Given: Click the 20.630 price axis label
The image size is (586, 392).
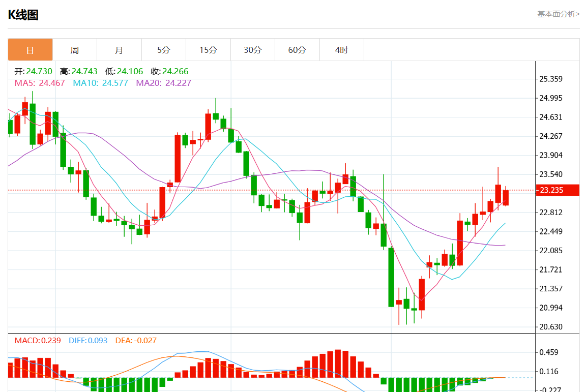Looking at the screenshot, I should pos(551,326).
